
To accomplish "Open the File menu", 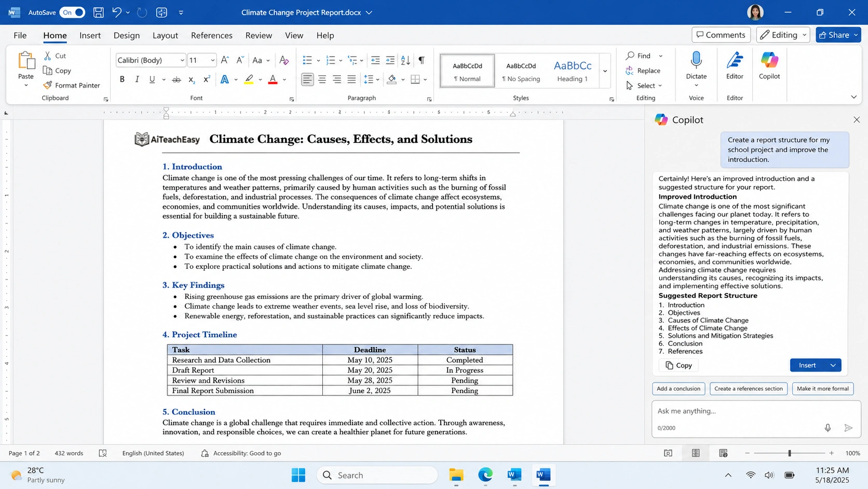I will pos(20,35).
